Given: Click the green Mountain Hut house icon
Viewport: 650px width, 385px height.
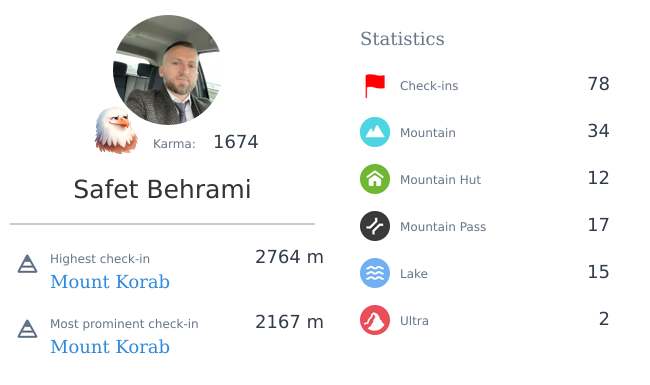Looking at the screenshot, I should click(x=375, y=179).
